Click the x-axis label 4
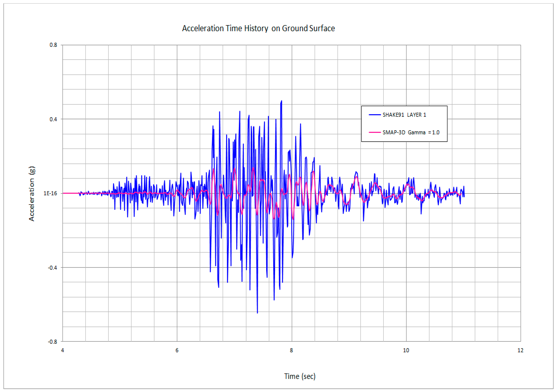The width and height of the screenshot is (556, 392). (x=62, y=350)
